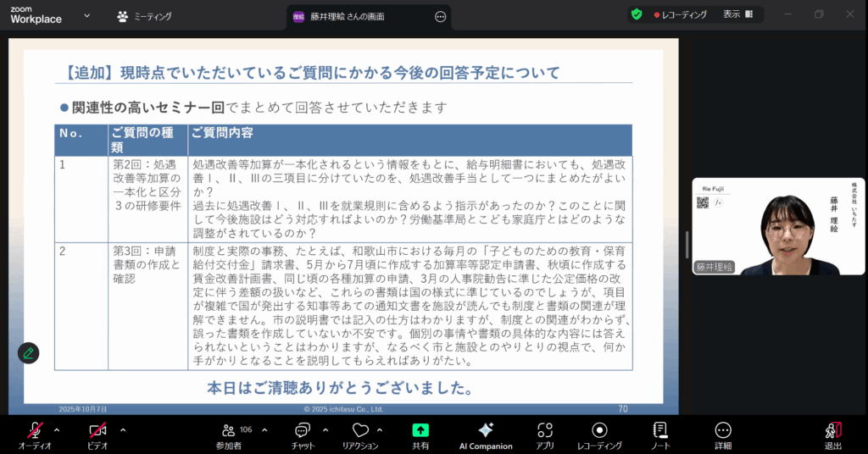Click the divider handle beside video panel

(x=687, y=245)
